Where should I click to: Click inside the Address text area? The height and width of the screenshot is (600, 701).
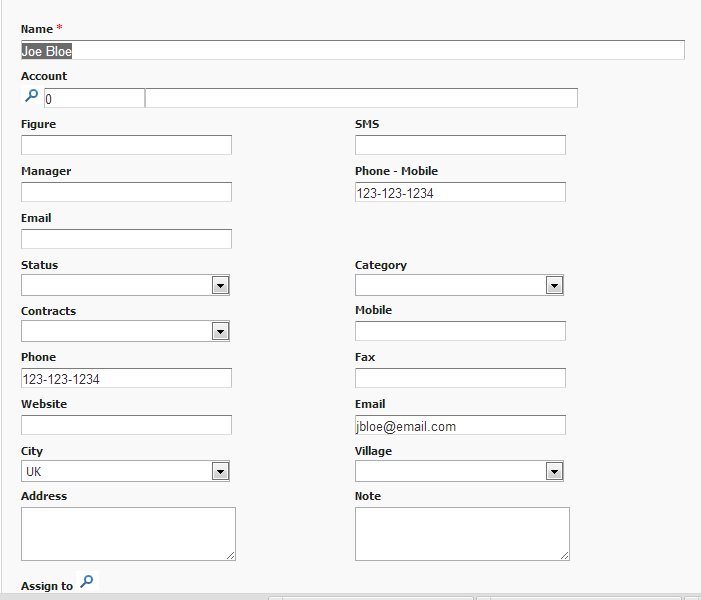coord(128,533)
